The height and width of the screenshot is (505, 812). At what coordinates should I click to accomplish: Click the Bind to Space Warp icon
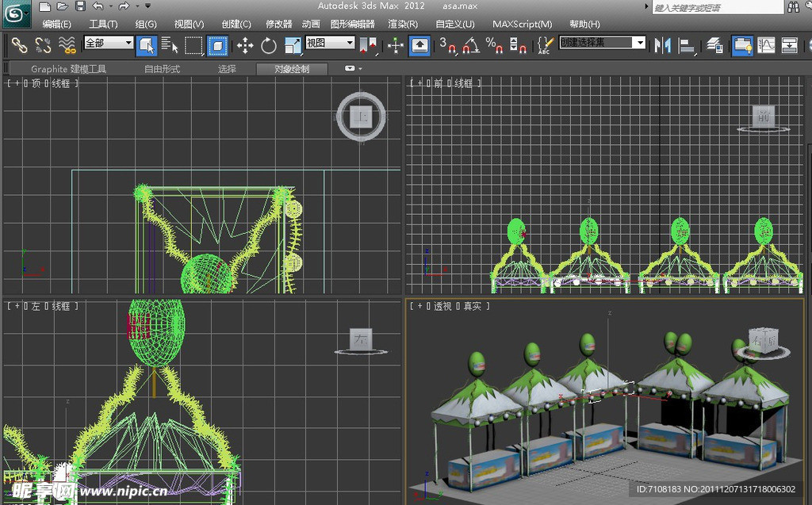67,45
